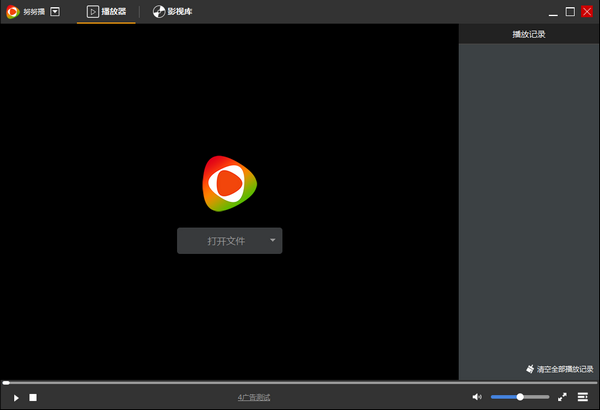Open the ad test link in the bottom bar

(x=254, y=397)
